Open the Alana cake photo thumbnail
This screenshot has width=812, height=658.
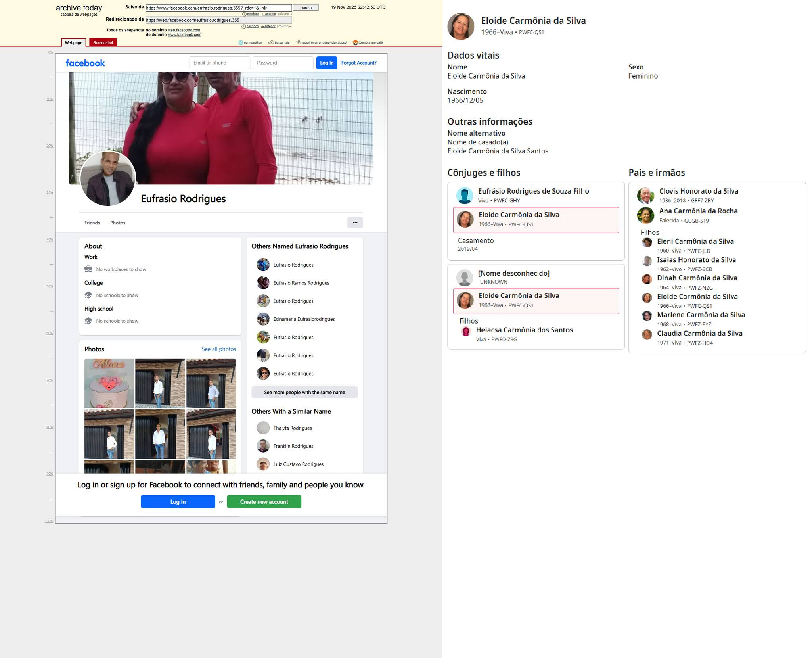[109, 383]
